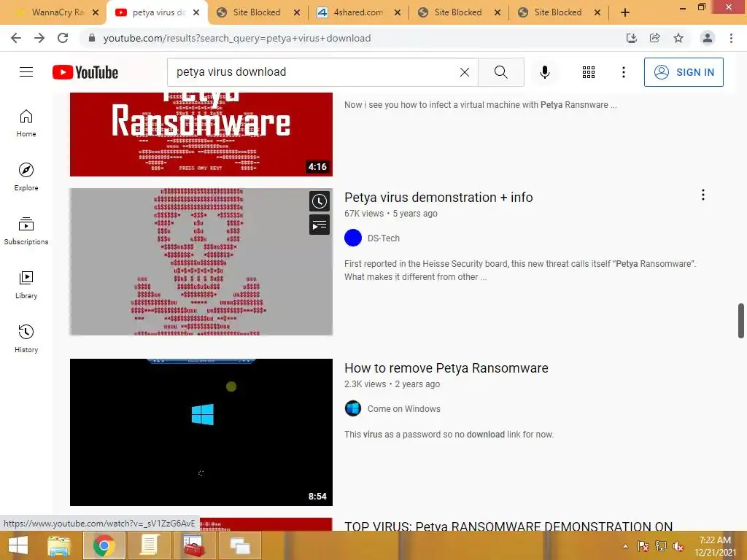Open 'How to remove Petya Ransomware' title
This screenshot has width=747, height=560.
click(446, 368)
